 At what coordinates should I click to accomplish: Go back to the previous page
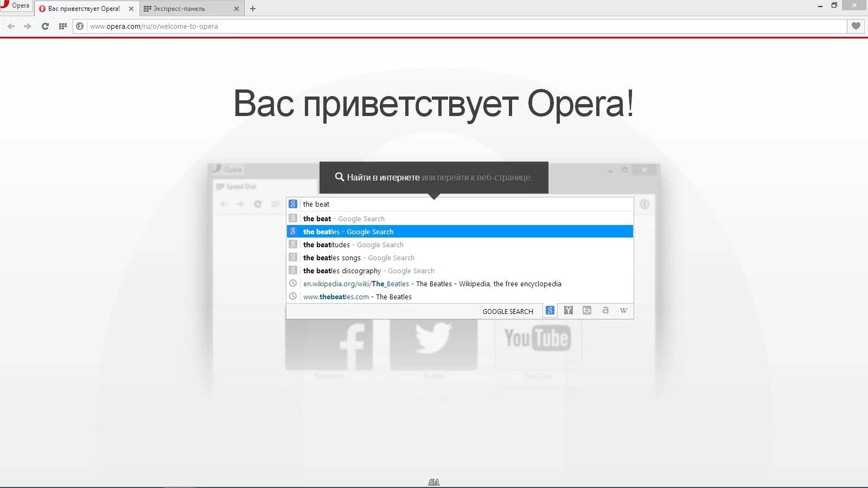click(11, 26)
